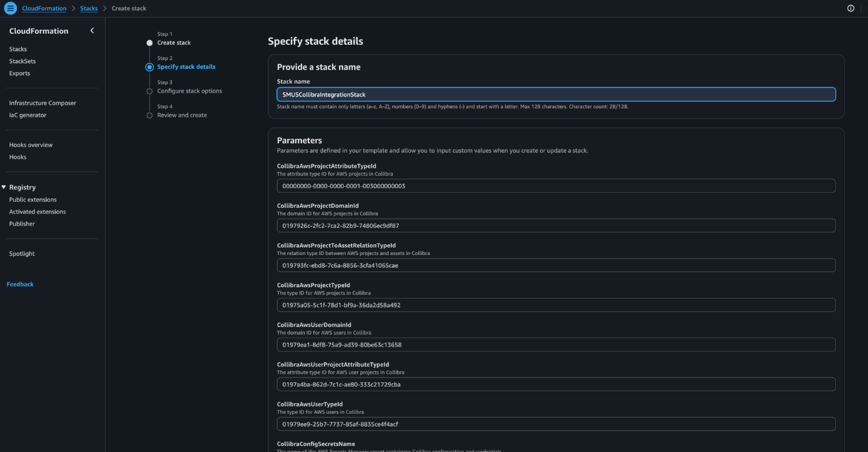Viewport: 868px width, 452px height.
Task: Click the Review and create step label
Action: [x=182, y=115]
